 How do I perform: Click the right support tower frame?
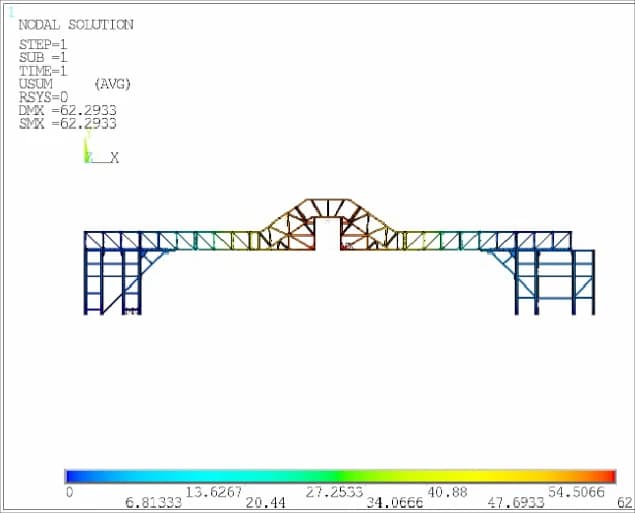[555, 282]
